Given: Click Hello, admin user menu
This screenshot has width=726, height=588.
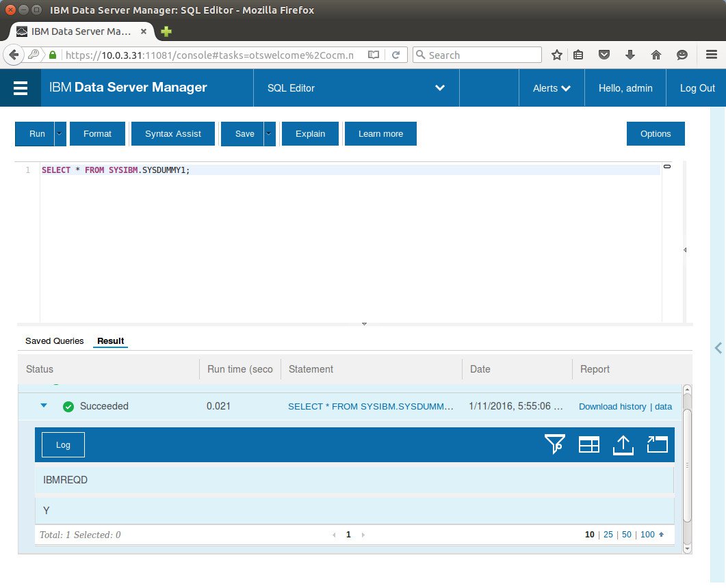Looking at the screenshot, I should (625, 88).
